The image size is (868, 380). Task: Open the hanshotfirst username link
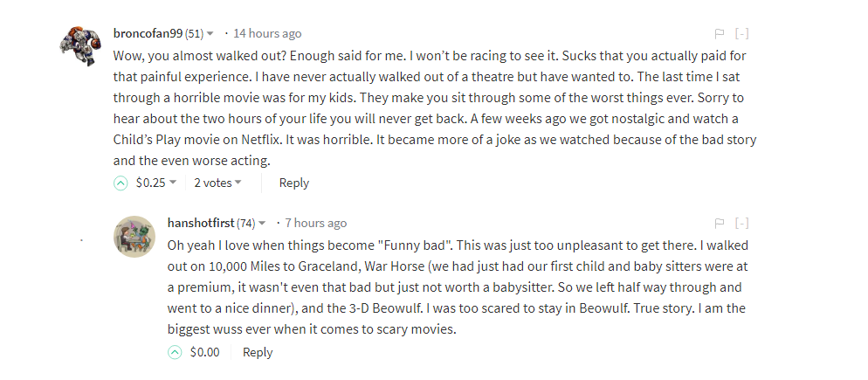point(201,223)
